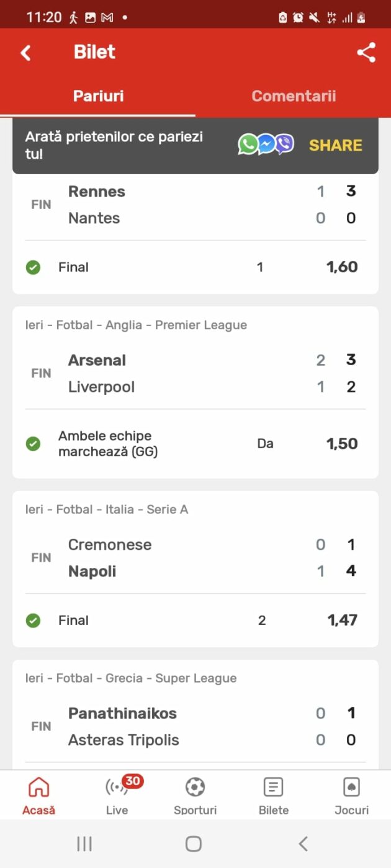Share via Viber icon
Viewport: 391px width, 868px height.
tap(284, 145)
